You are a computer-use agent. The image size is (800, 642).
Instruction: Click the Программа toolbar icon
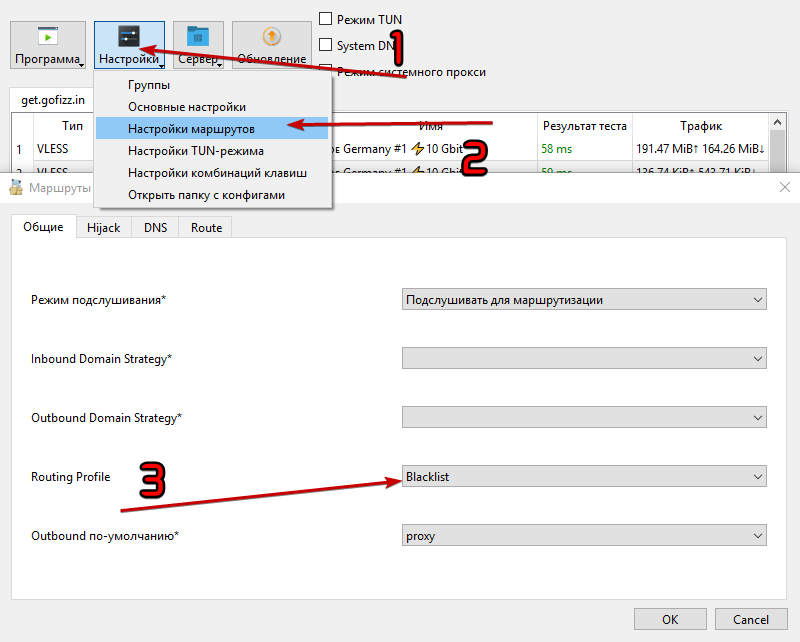[48, 37]
